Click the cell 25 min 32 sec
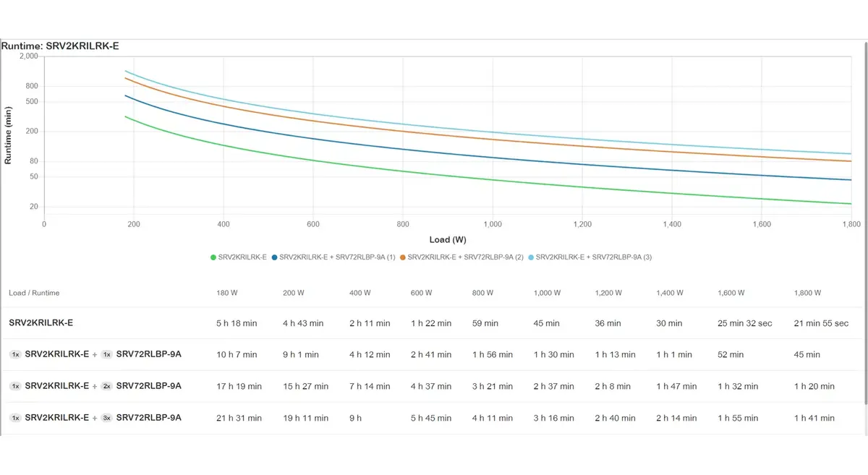Screen dimensions: 868x475 (745, 323)
